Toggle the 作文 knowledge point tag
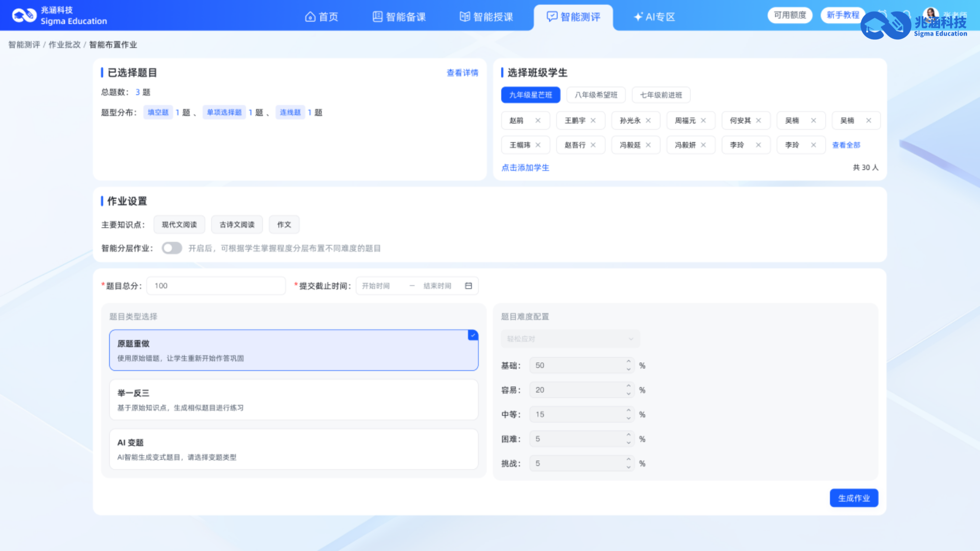980x551 pixels. click(284, 224)
